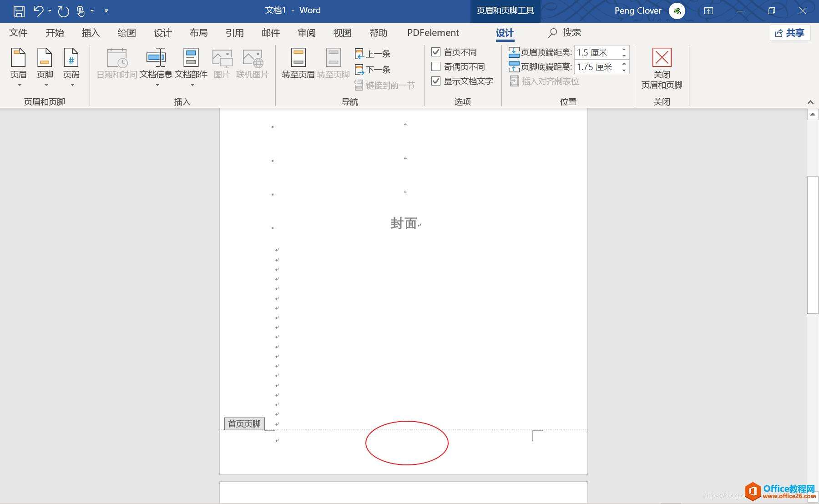Go to Next (下一条) section
This screenshot has height=504, width=819.
(373, 70)
